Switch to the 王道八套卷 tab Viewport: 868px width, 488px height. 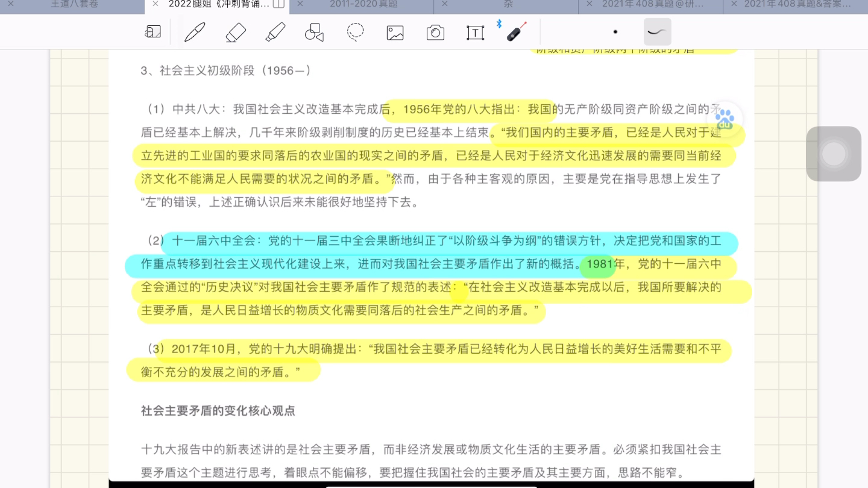pyautogui.click(x=74, y=4)
